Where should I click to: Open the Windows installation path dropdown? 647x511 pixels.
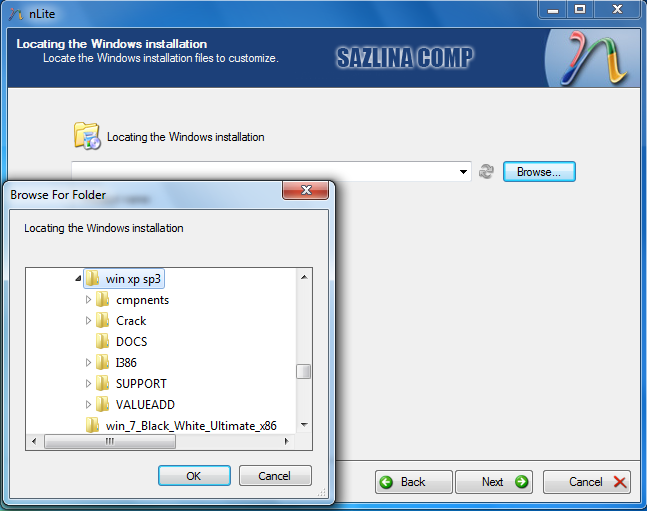pos(463,172)
